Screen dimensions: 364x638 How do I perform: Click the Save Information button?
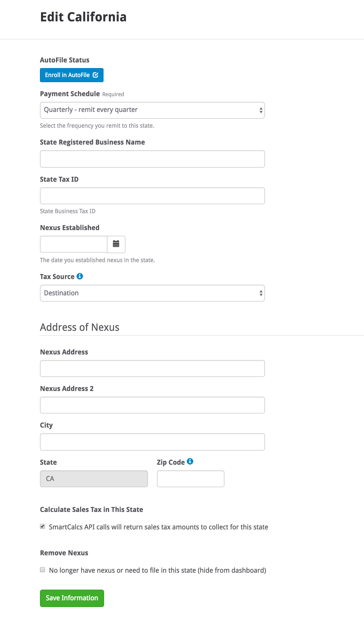pyautogui.click(x=72, y=598)
